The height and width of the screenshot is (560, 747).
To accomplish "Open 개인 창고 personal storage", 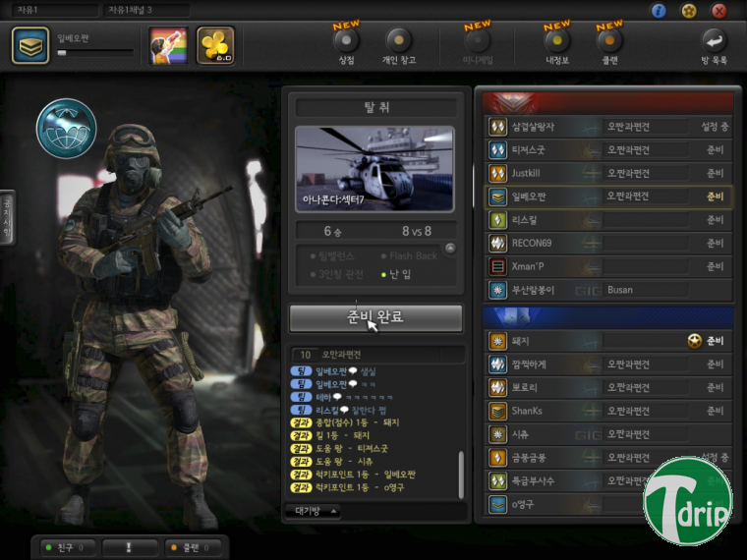I will pos(398,41).
